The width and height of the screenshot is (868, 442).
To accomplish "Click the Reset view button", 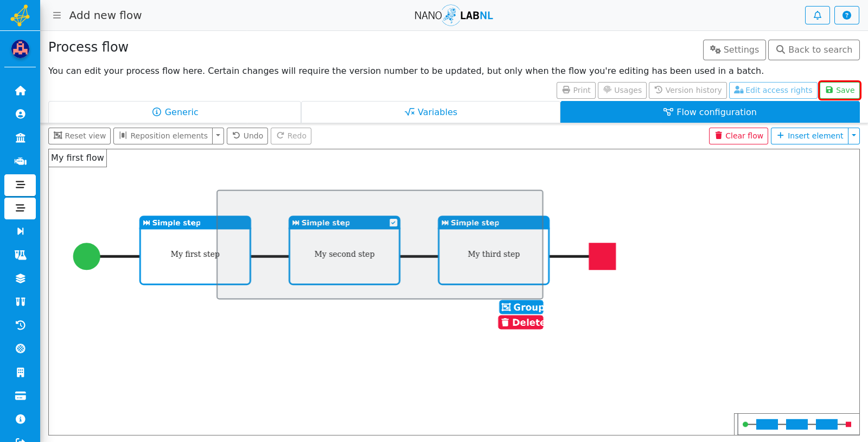I will (x=80, y=136).
